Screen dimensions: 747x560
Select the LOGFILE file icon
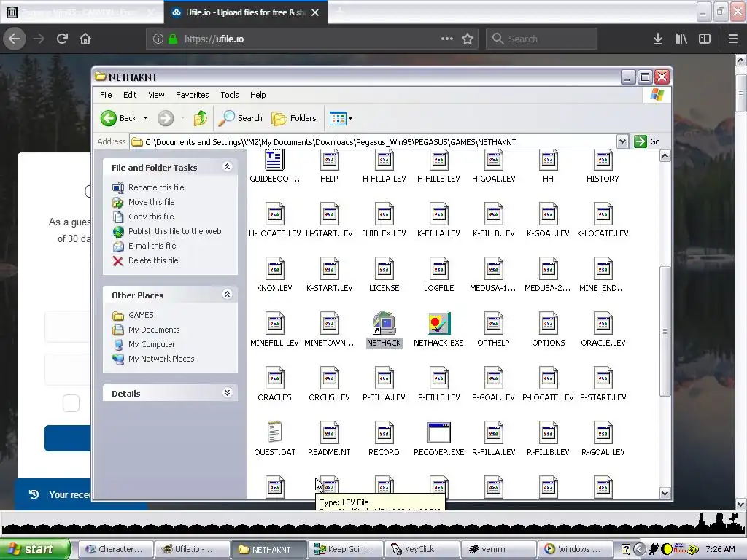pyautogui.click(x=438, y=269)
